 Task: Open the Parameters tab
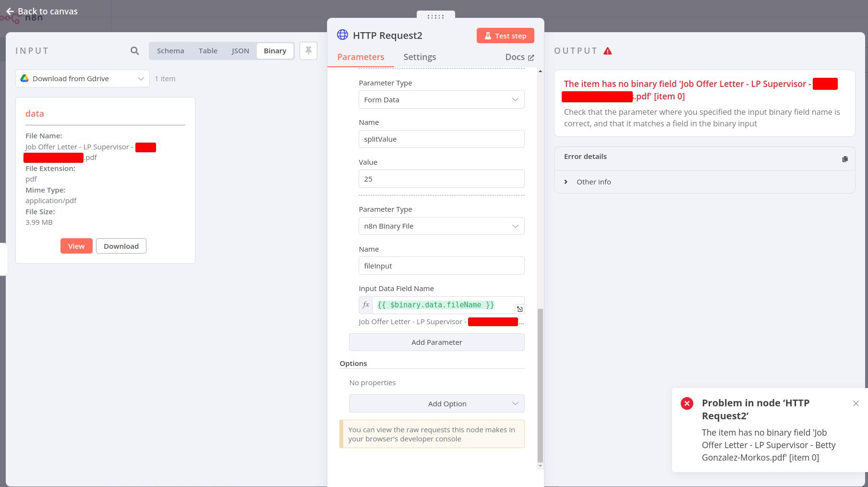tap(361, 57)
